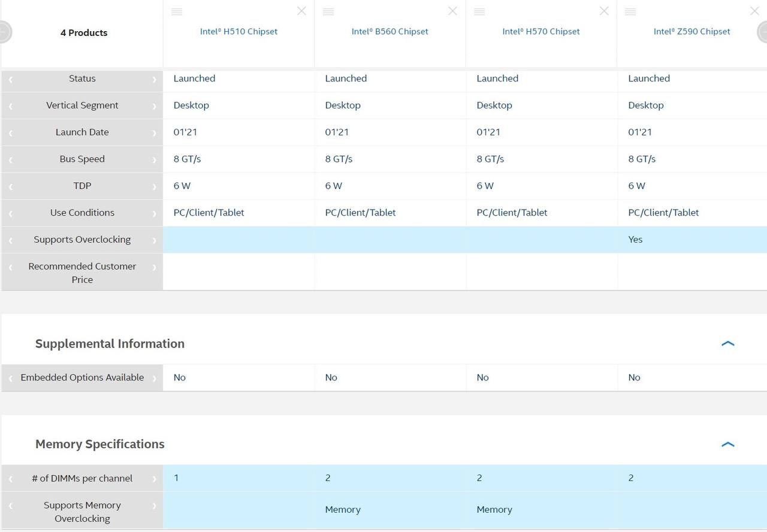Click 'Desktop' segment in the H570 column
Image resolution: width=767 pixels, height=532 pixels.
(494, 105)
